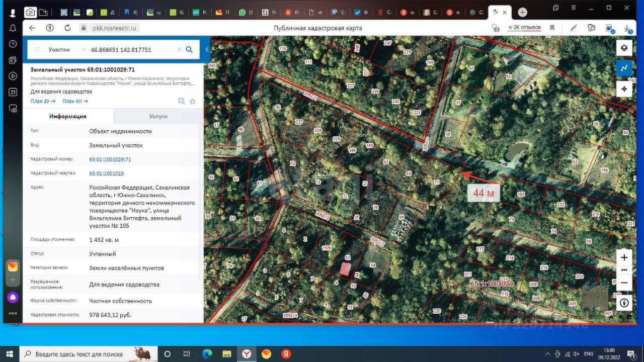Click the find-on-map icon beside star
644x362 pixels.
[x=182, y=102]
